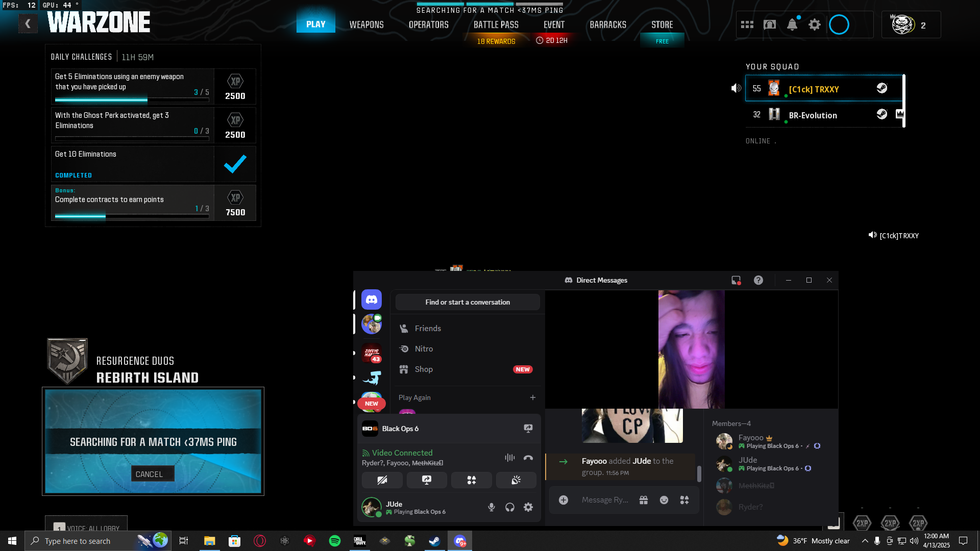Show hidden system tray icons
Image resolution: width=980 pixels, height=551 pixels.
coord(865,541)
